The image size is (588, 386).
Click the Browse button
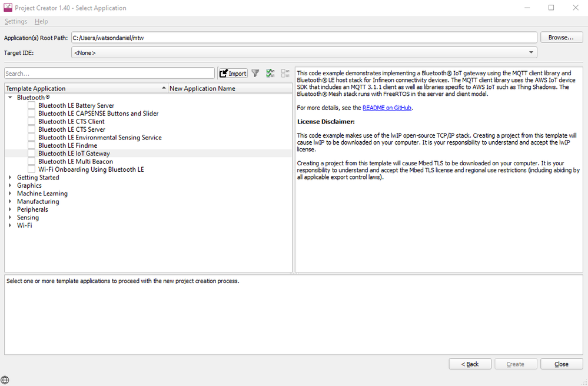click(x=561, y=38)
